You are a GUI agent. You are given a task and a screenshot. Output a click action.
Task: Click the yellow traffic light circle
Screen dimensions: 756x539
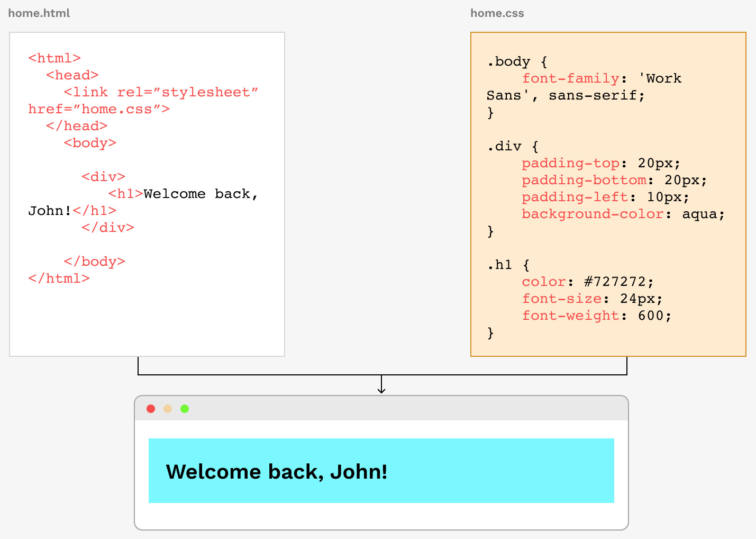point(168,409)
